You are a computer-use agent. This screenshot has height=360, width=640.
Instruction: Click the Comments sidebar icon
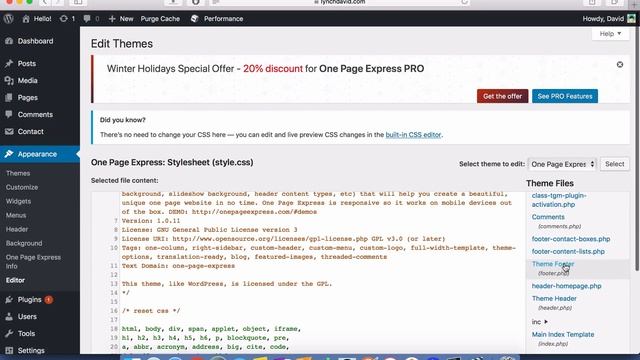coord(9,114)
